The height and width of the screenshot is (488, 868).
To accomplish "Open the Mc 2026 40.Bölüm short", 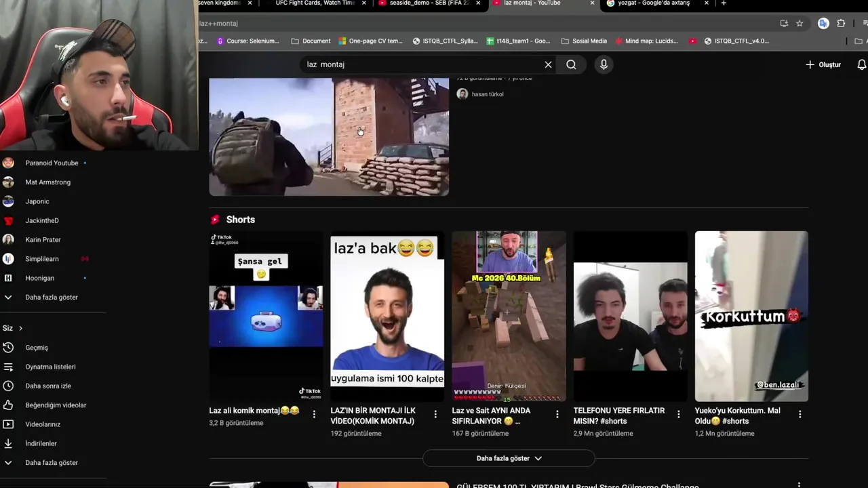I will (509, 316).
